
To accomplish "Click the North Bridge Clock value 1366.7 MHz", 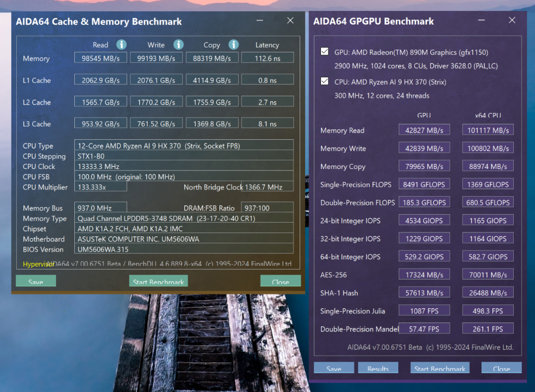I will [x=267, y=187].
